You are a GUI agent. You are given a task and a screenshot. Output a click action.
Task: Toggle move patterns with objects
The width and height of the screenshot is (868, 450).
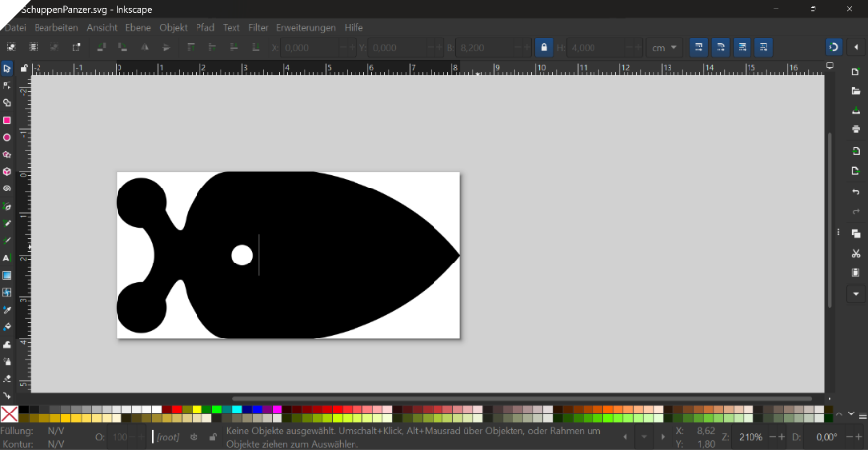tap(763, 47)
